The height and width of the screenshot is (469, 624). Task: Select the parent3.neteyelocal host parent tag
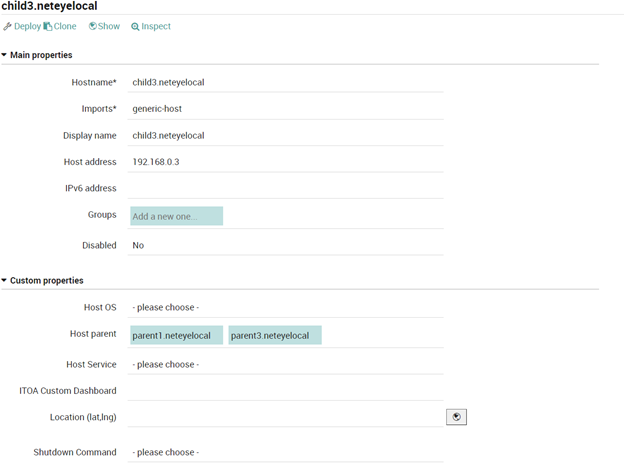tap(275, 335)
